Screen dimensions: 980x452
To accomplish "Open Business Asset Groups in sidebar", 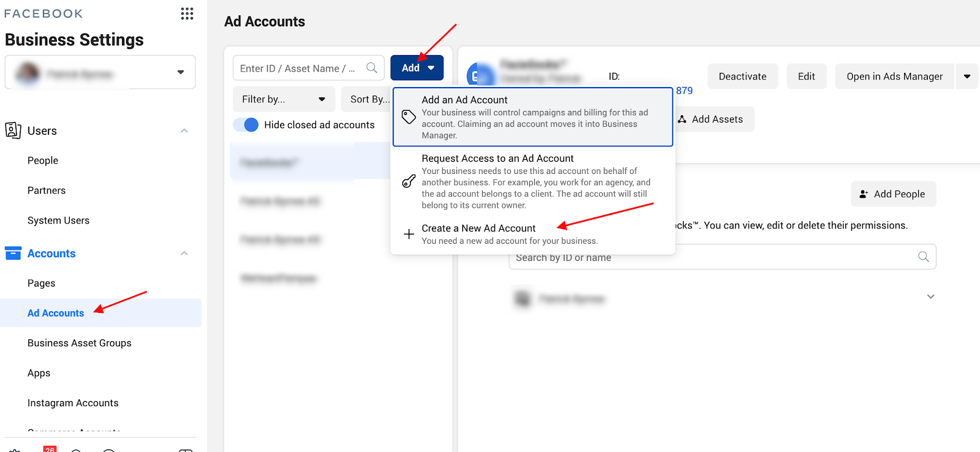I will coord(80,343).
